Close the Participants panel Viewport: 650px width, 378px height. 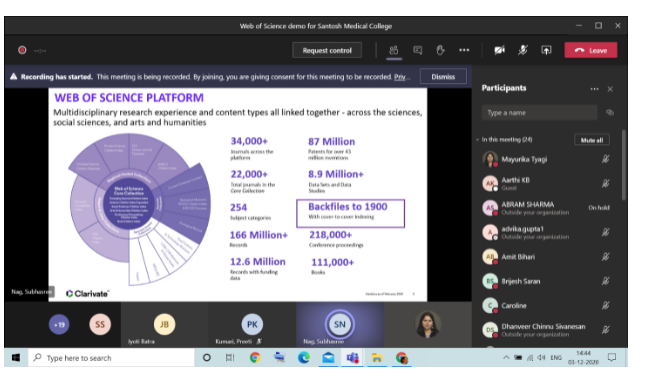coord(610,89)
